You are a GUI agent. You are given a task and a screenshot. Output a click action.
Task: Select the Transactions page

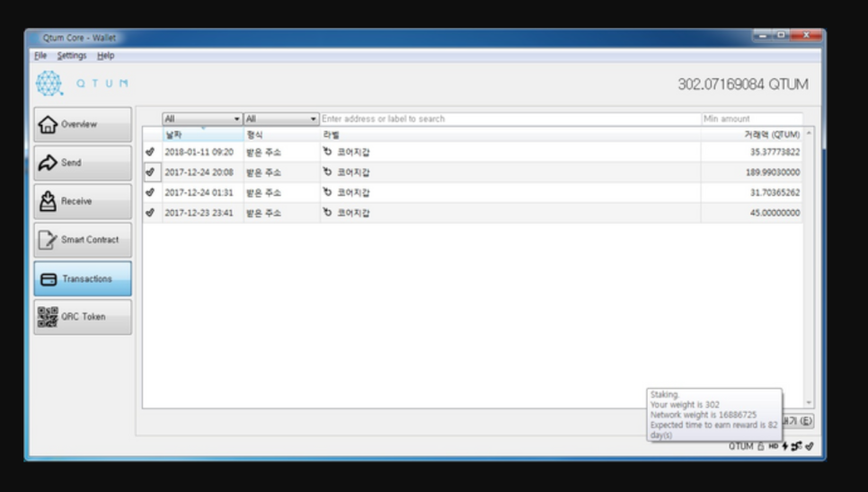tap(83, 278)
